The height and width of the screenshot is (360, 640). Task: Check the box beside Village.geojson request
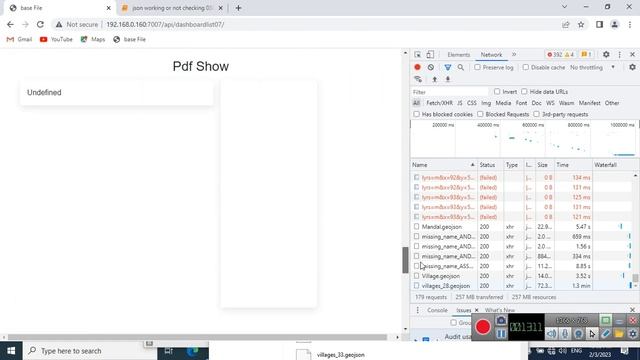point(416,276)
